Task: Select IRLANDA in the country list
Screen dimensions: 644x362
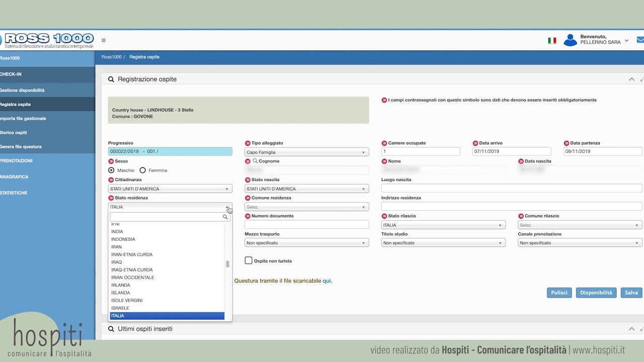Action: point(167,285)
